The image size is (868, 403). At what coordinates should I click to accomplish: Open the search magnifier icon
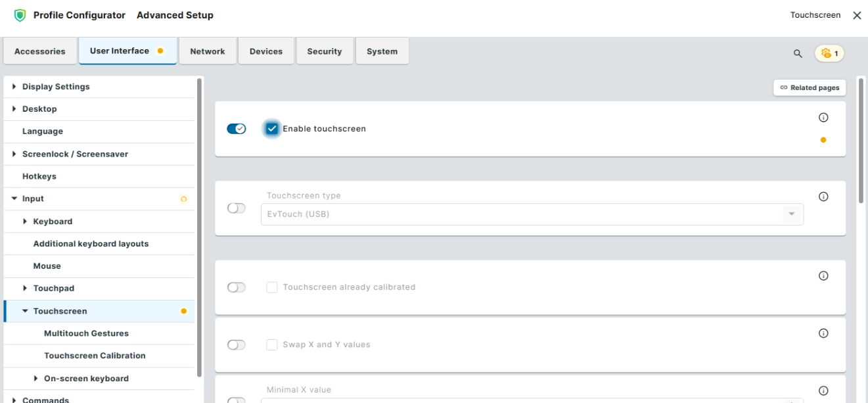(x=798, y=54)
